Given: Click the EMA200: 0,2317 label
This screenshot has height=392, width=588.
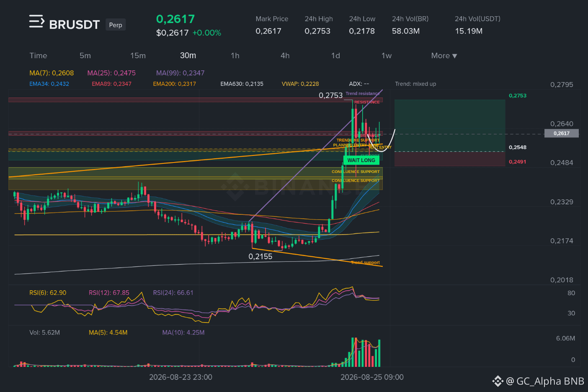Looking at the screenshot, I should point(175,84).
